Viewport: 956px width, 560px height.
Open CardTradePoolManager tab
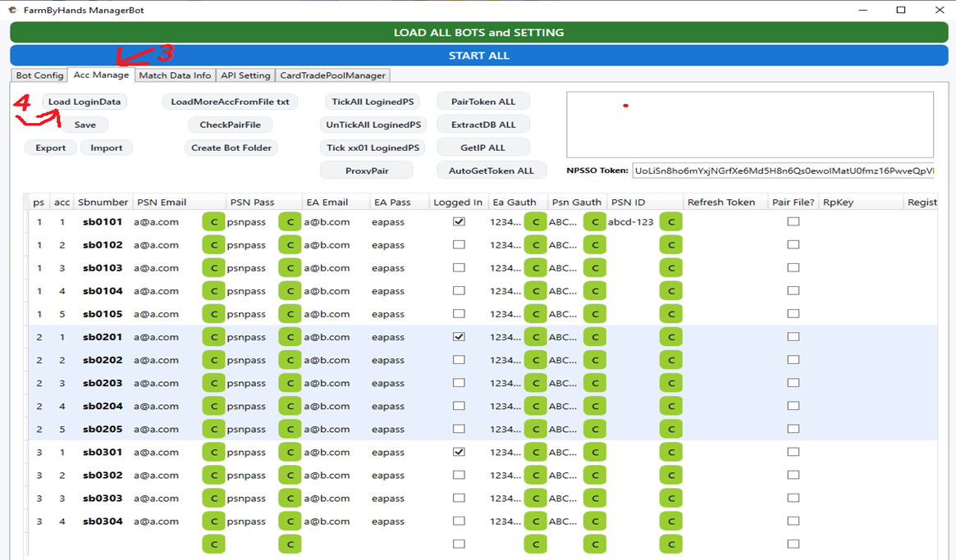332,75
